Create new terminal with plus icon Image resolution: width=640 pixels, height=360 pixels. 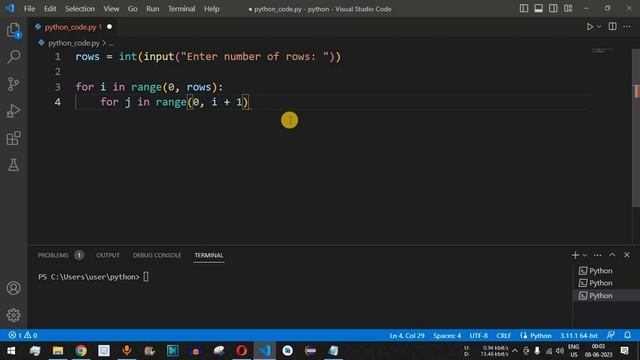pos(575,255)
